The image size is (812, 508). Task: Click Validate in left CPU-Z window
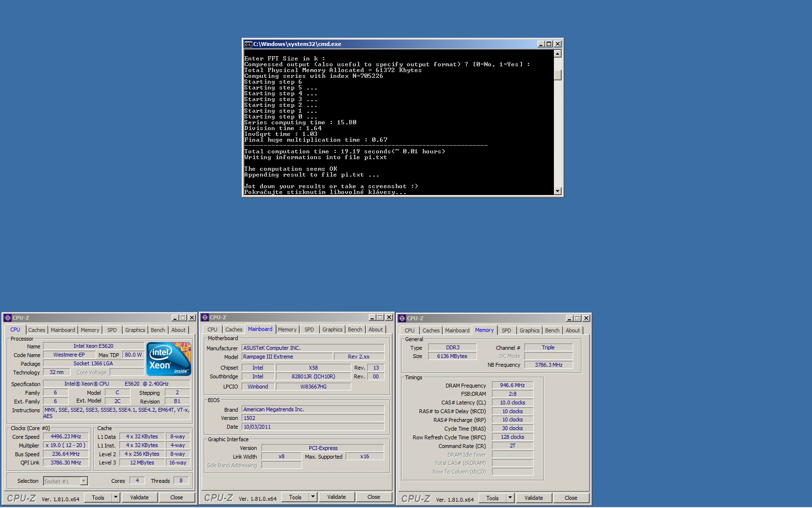(139, 497)
